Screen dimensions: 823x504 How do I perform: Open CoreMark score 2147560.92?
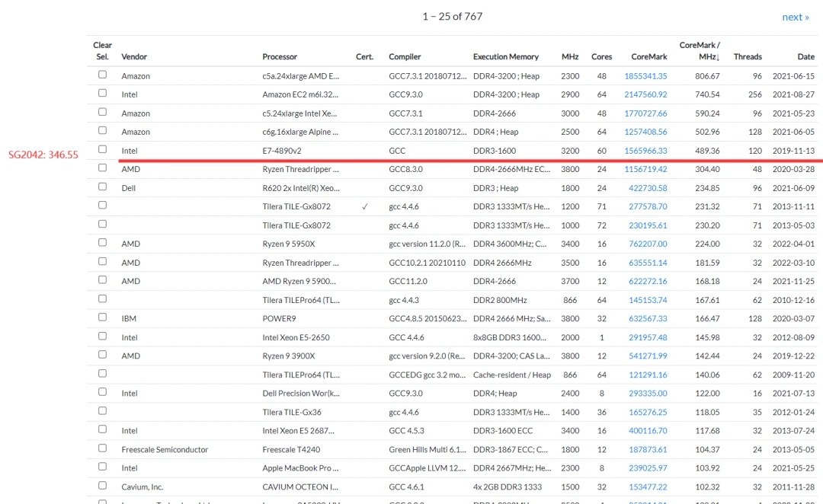pyautogui.click(x=645, y=94)
